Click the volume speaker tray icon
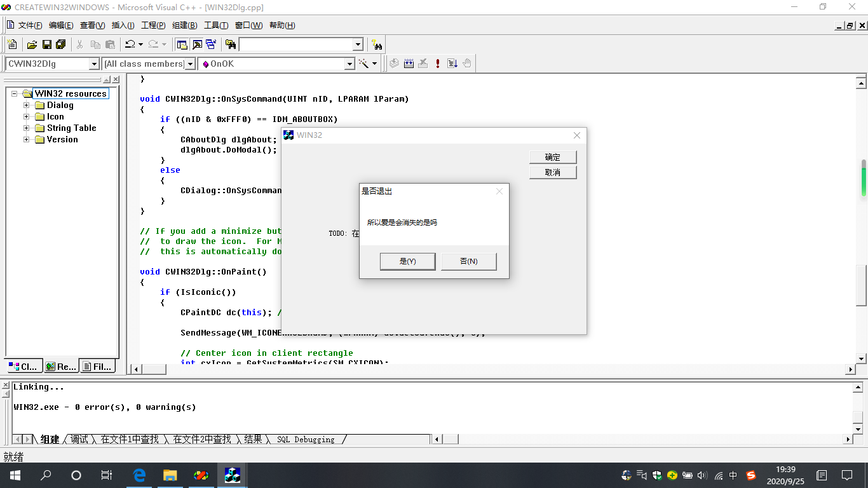868x488 pixels. click(x=702, y=475)
